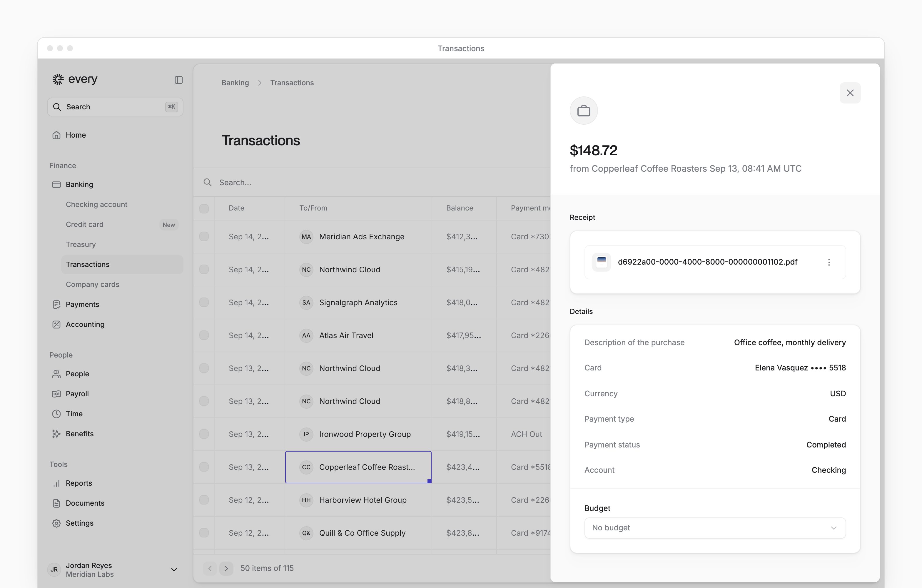Screen dimensions: 922x588
Task: Click the Office coffee, monthly delivery description
Action: [790, 343]
